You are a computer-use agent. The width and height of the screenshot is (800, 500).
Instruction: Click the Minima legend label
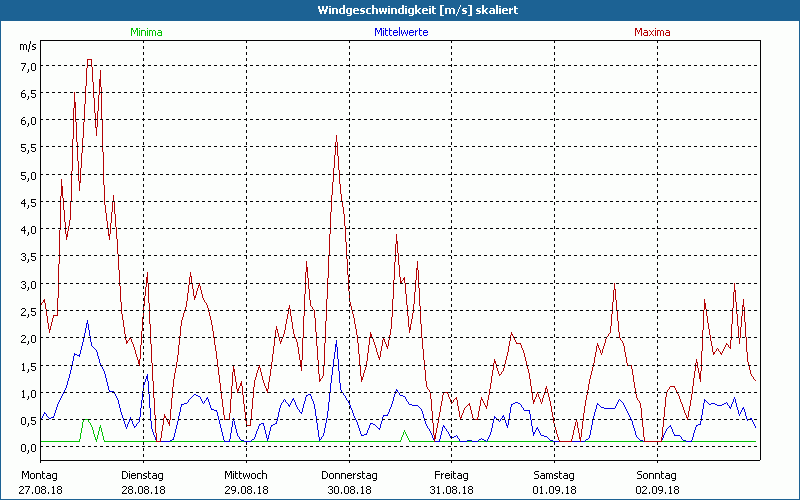146,32
